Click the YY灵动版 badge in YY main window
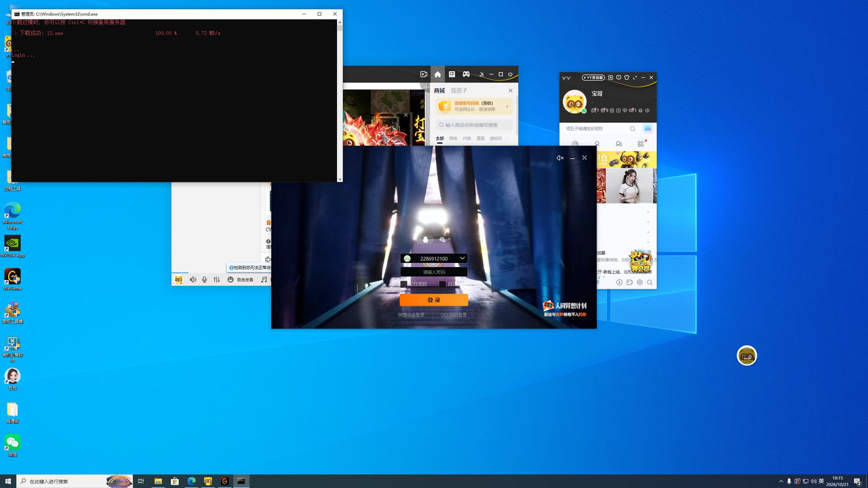Screen dimensions: 868x488 click(x=593, y=78)
